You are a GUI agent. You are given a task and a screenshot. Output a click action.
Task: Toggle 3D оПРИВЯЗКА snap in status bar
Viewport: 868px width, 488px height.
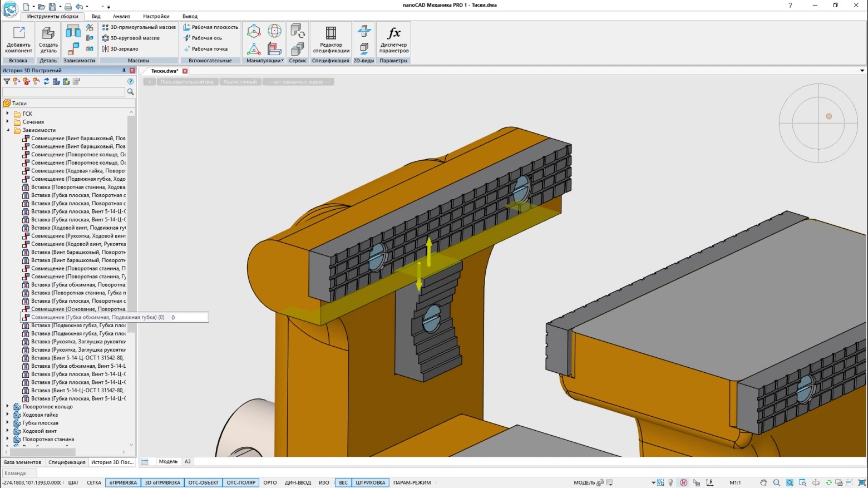coord(162,482)
